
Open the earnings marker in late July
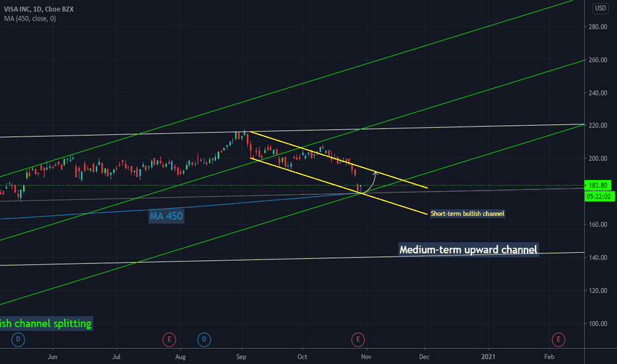[169, 340]
